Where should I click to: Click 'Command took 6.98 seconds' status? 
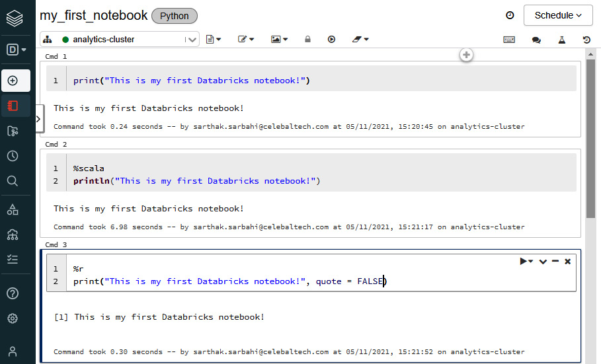pyautogui.click(x=289, y=227)
